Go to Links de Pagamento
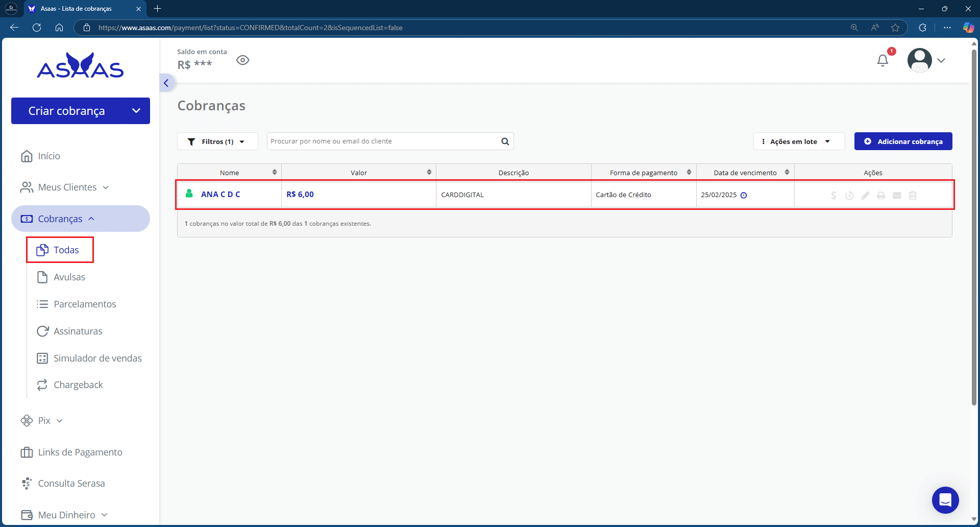The image size is (980, 527). [x=80, y=452]
